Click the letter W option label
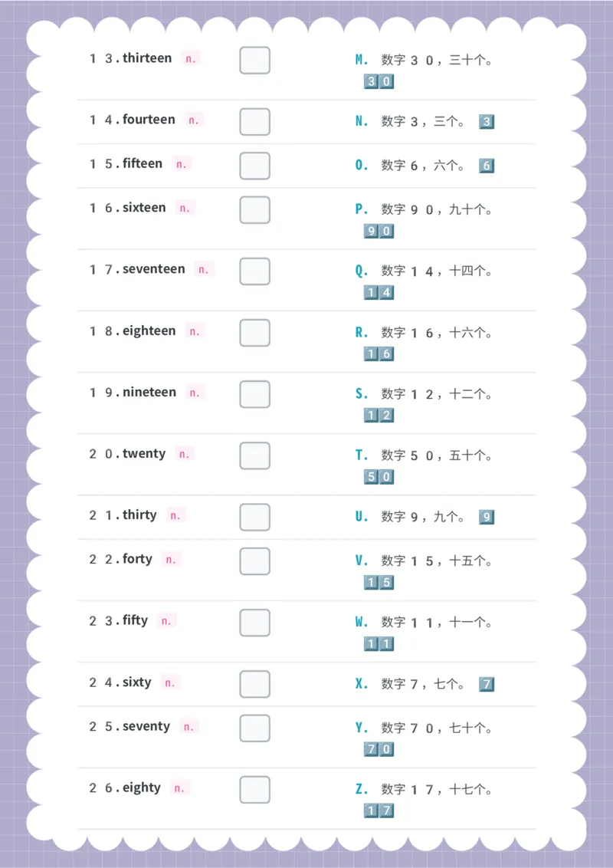This screenshot has height=868, width=613. (x=362, y=622)
